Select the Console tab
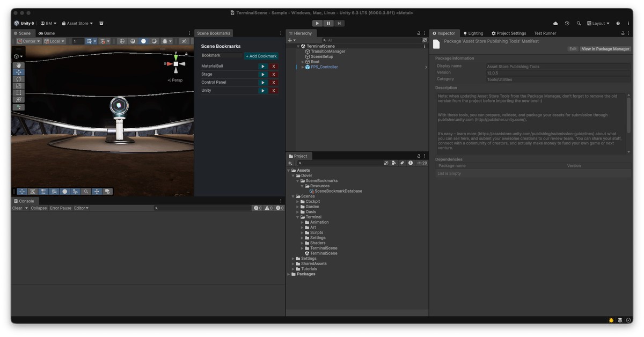 (24, 201)
